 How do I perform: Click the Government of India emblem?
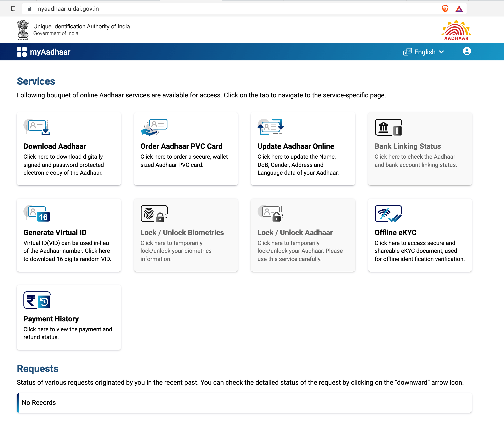23,30
